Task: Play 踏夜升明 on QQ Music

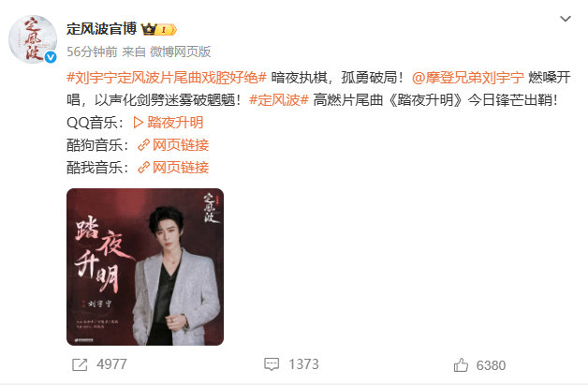Action: 169,123
